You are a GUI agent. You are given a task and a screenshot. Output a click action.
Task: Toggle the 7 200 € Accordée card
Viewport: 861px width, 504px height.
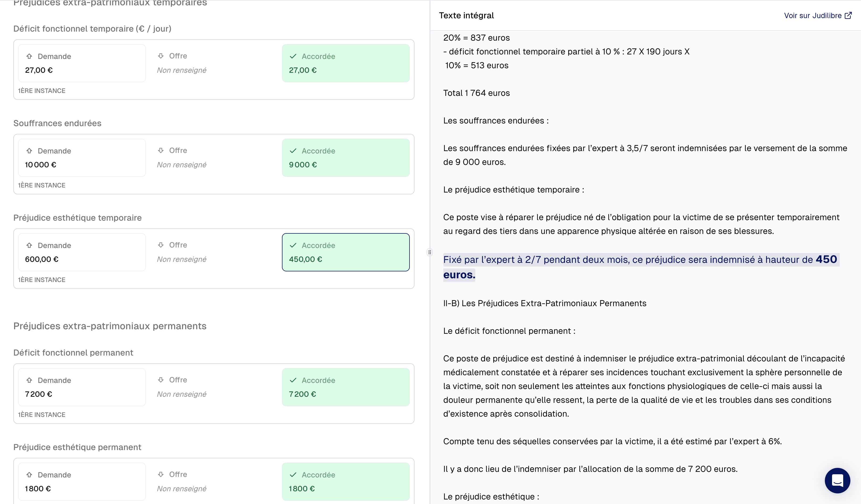[x=346, y=387]
